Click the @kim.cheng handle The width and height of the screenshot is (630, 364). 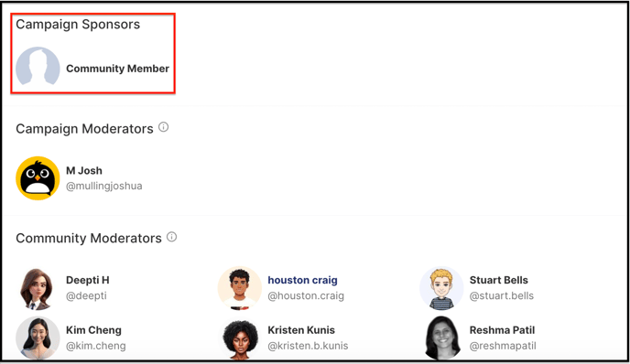[x=95, y=346]
